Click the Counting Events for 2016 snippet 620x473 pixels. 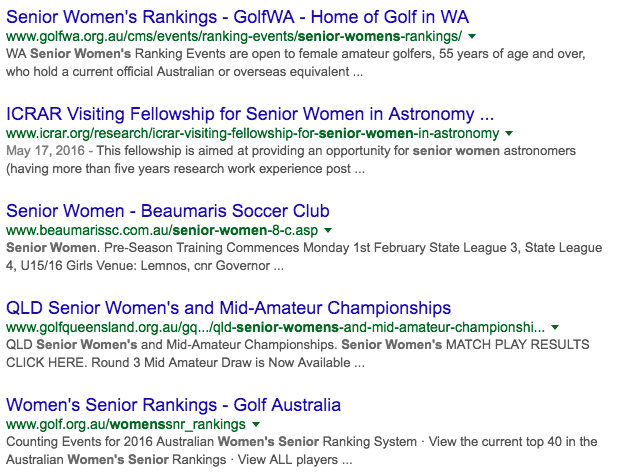302,450
